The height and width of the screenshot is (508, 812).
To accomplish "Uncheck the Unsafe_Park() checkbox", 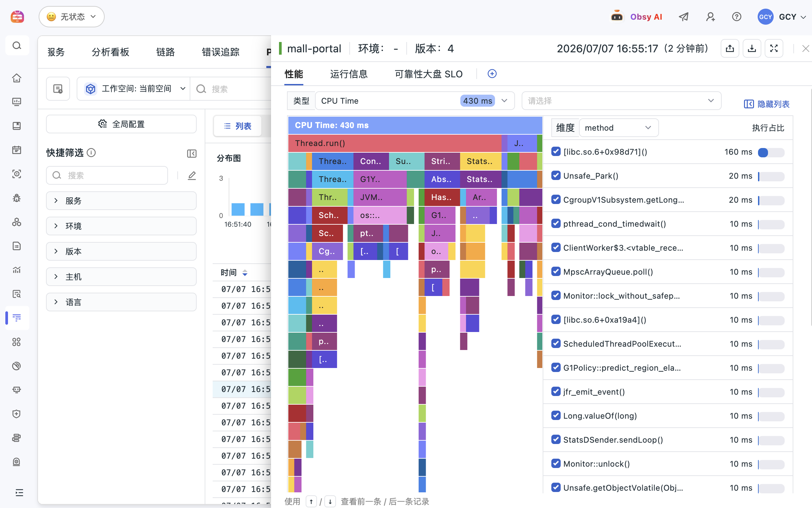I will 556,175.
